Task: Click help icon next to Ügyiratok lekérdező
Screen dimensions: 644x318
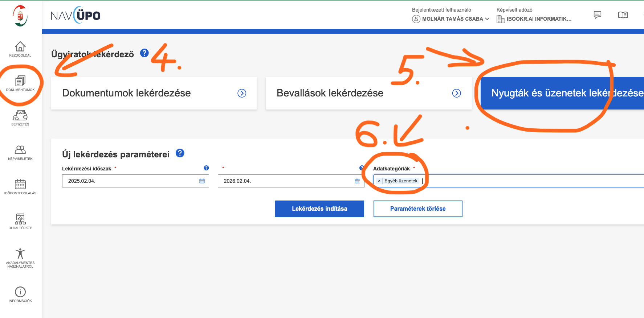Action: (144, 53)
